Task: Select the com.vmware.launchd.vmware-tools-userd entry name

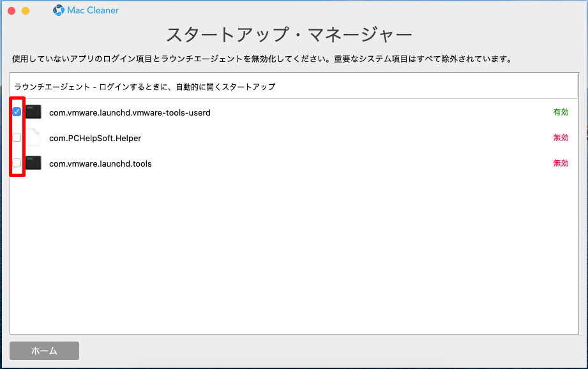Action: (130, 112)
